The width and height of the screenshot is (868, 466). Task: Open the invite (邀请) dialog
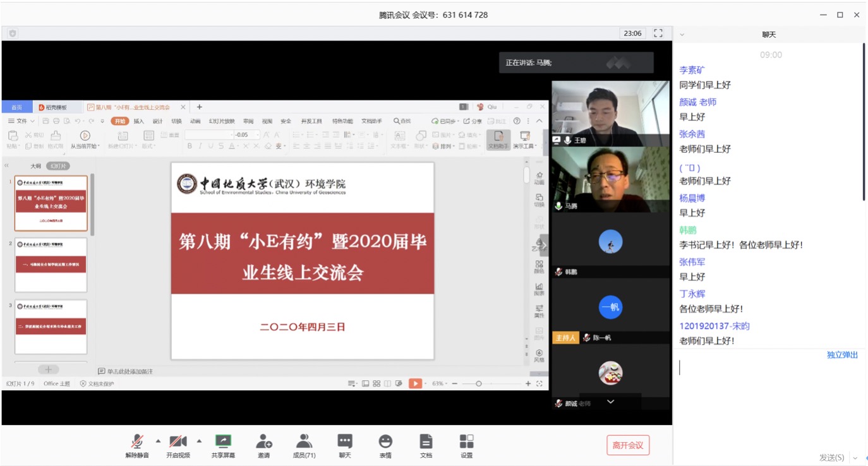pyautogui.click(x=264, y=445)
